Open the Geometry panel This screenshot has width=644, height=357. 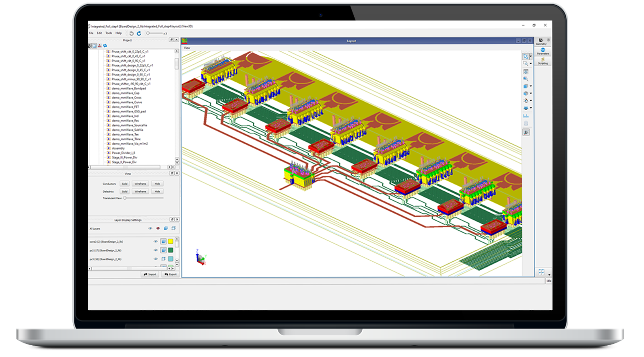[x=541, y=41]
